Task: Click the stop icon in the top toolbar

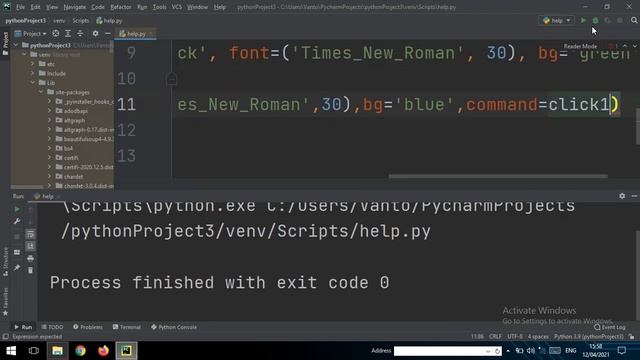Action: tap(620, 20)
